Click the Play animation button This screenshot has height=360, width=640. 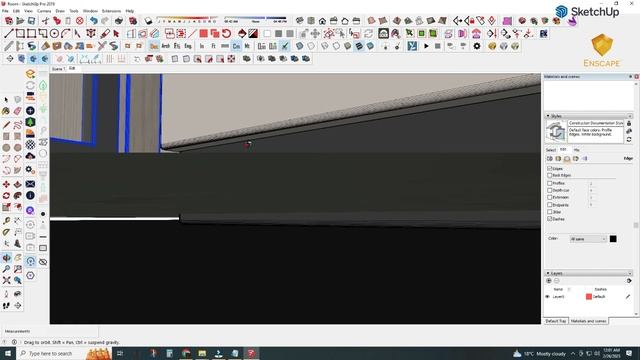click(x=426, y=46)
